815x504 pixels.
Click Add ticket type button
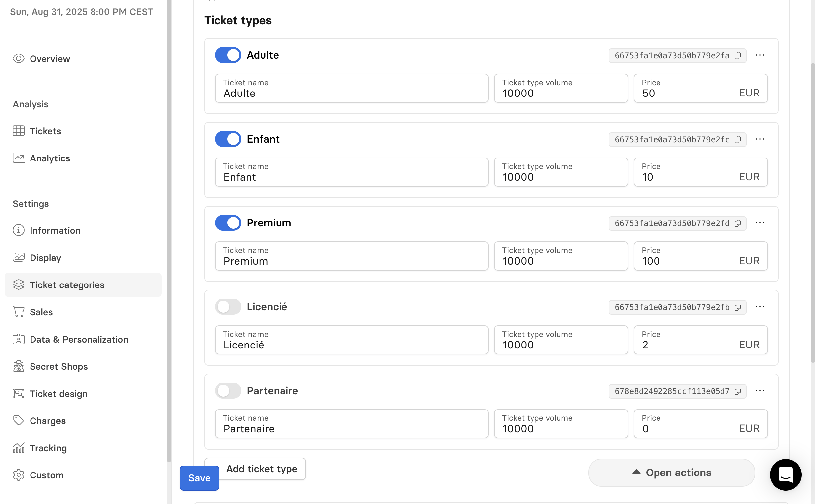click(262, 469)
